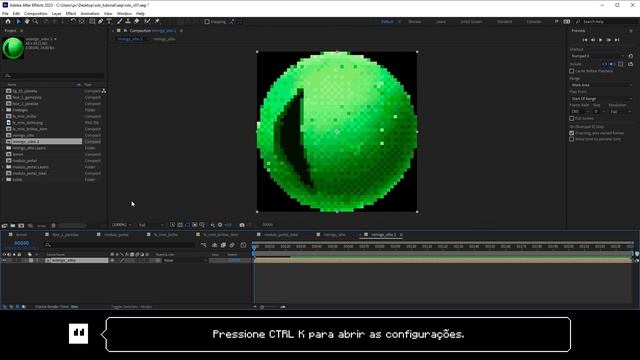Image resolution: width=640 pixels, height=360 pixels.
Task: Open the viewer magnification dropdown
Action: tap(122, 225)
